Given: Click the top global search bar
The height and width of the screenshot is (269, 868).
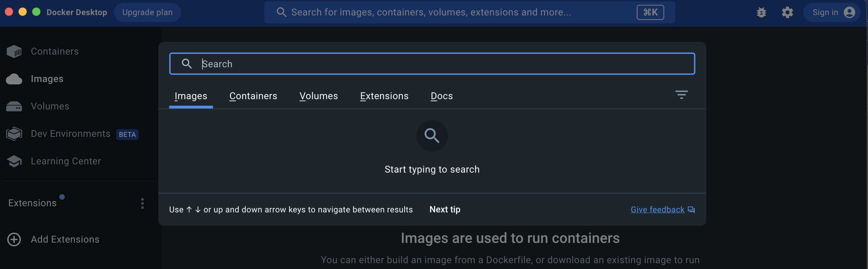Looking at the screenshot, I should 469,12.
